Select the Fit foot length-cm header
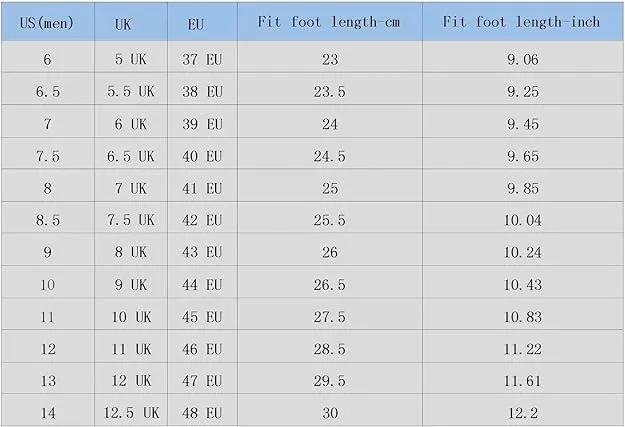 coord(330,22)
